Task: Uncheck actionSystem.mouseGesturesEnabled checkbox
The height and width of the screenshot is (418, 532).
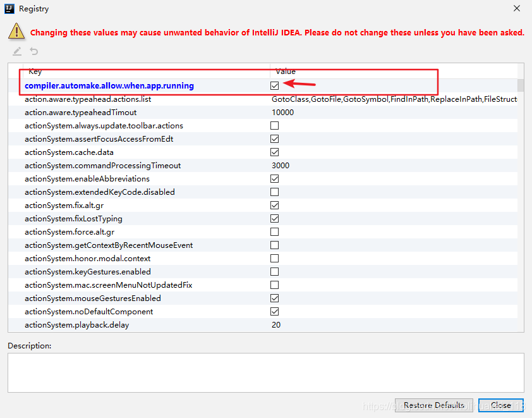Action: coord(274,298)
